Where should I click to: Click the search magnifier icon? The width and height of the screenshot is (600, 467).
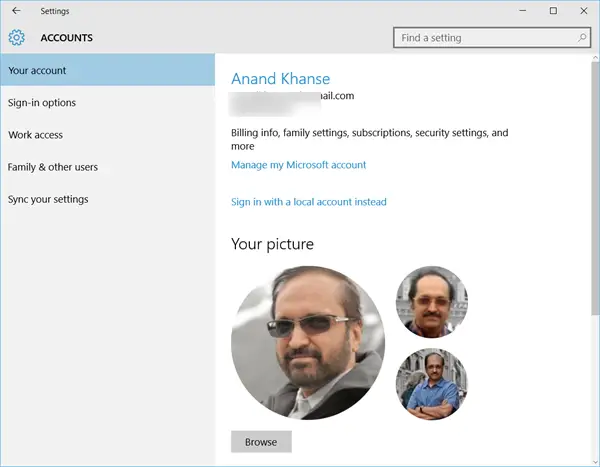click(x=582, y=38)
